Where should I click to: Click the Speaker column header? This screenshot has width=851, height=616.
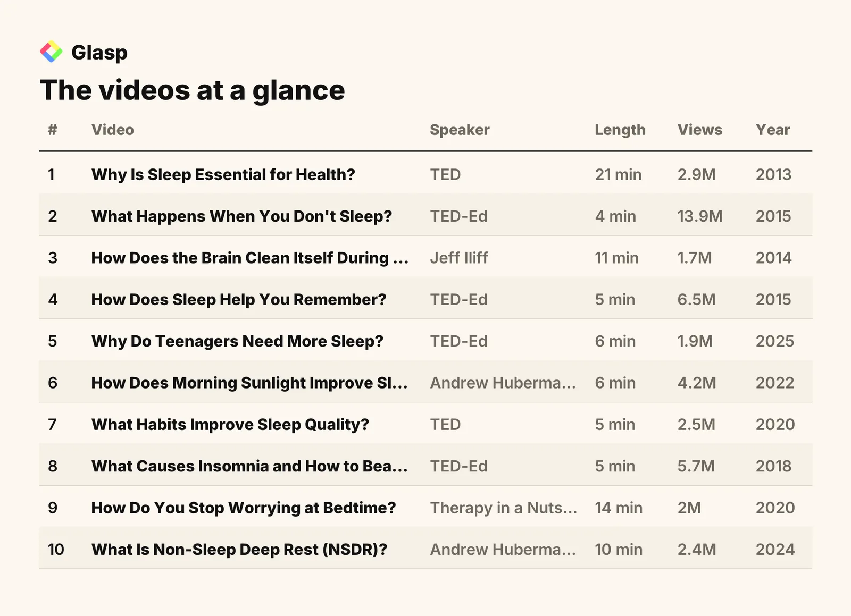click(460, 130)
